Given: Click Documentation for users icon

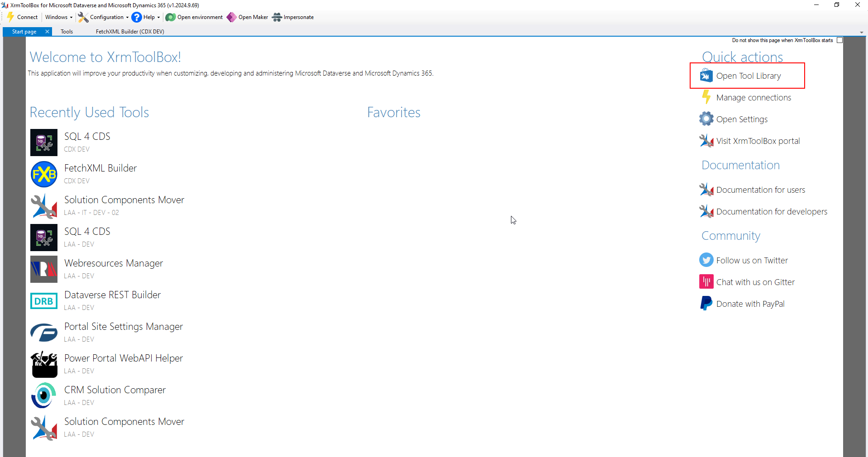Looking at the screenshot, I should [x=706, y=190].
